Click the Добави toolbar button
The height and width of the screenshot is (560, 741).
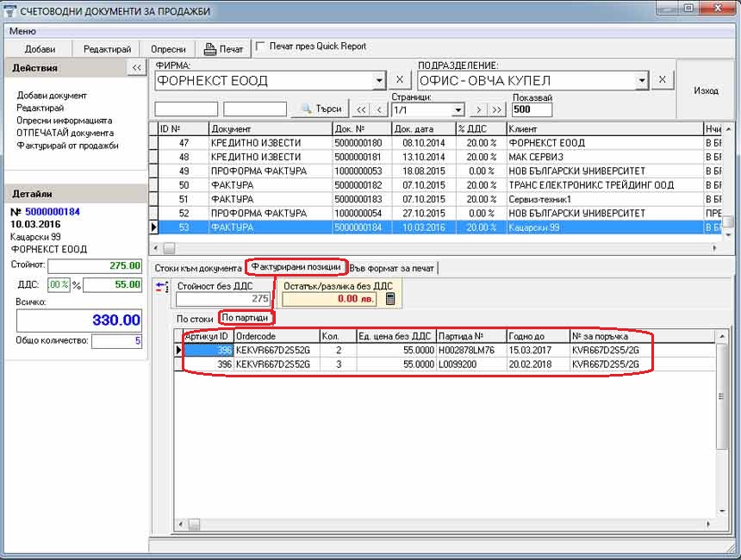click(x=40, y=49)
